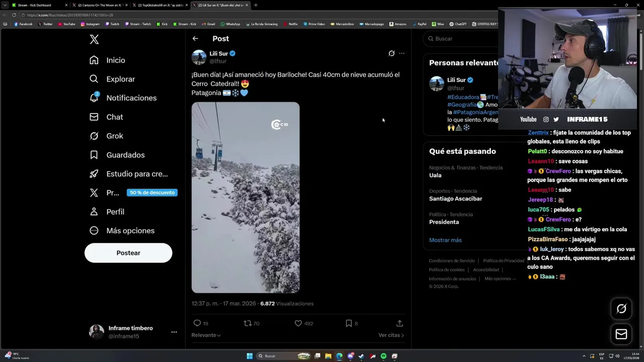This screenshot has height=362, width=644.
Task: Open Spotify from the taskbar
Action: coord(383,356)
